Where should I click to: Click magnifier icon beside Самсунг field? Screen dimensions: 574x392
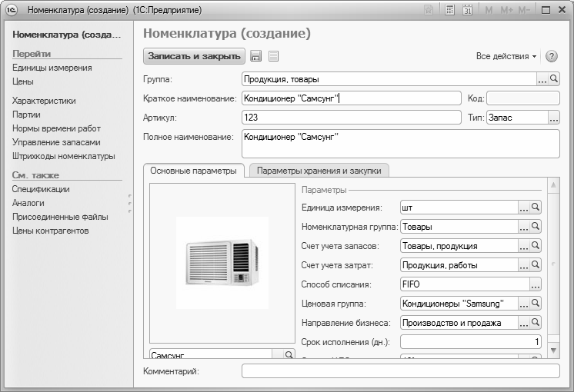click(x=289, y=354)
